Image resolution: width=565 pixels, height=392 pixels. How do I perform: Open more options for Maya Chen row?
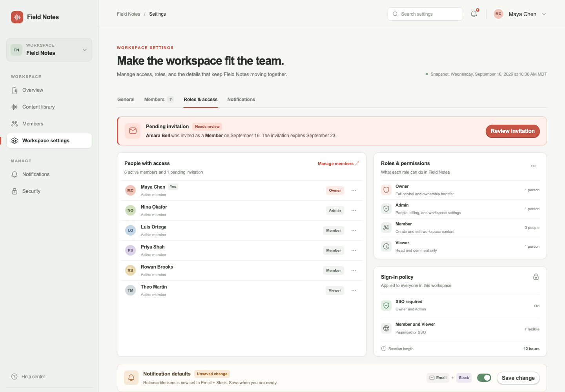[354, 191]
